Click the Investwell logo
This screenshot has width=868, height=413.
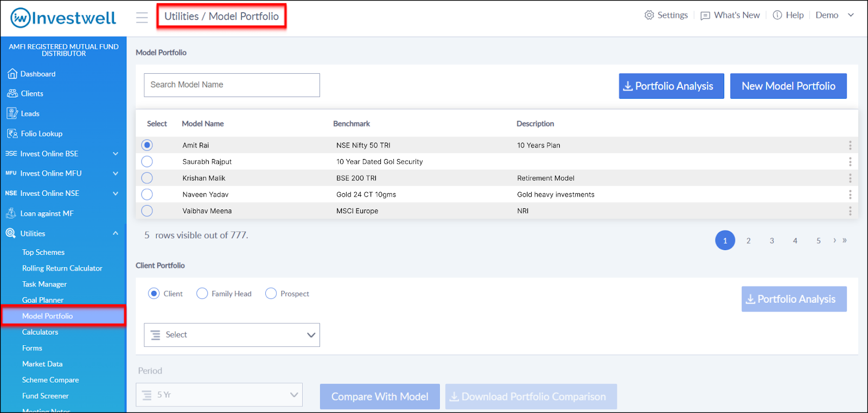coord(63,18)
